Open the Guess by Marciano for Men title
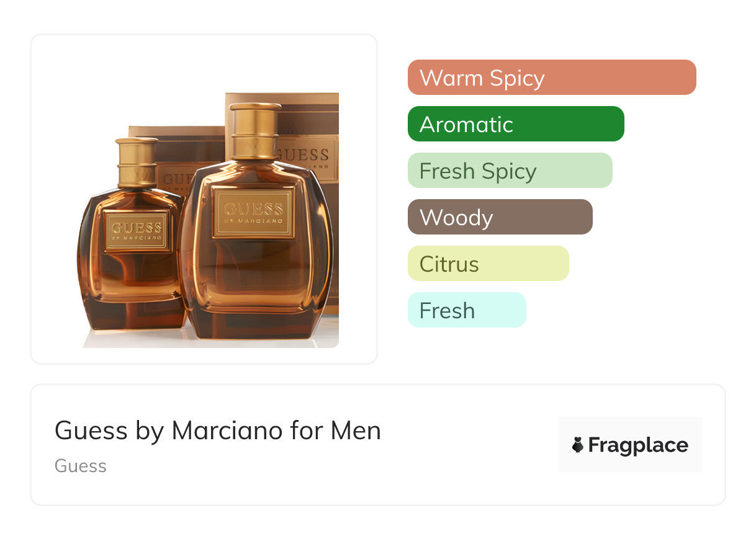The image size is (756, 536). (217, 430)
